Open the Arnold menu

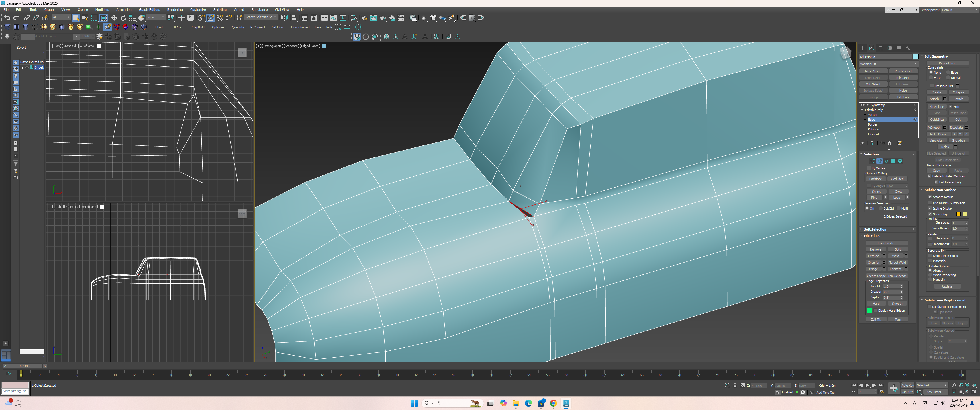[x=239, y=9]
